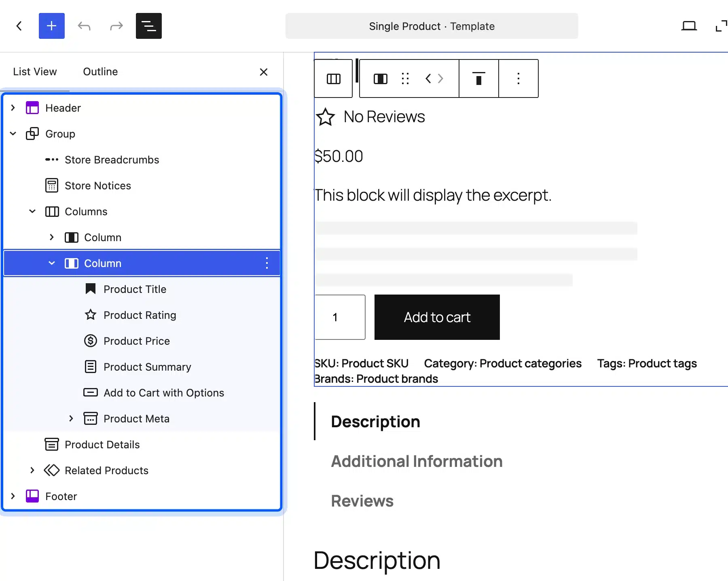
Task: Select Store Notices in list view
Action: (142, 185)
